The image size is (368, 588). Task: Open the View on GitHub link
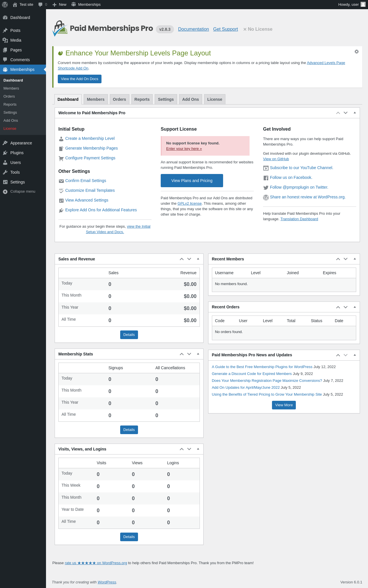(x=276, y=159)
